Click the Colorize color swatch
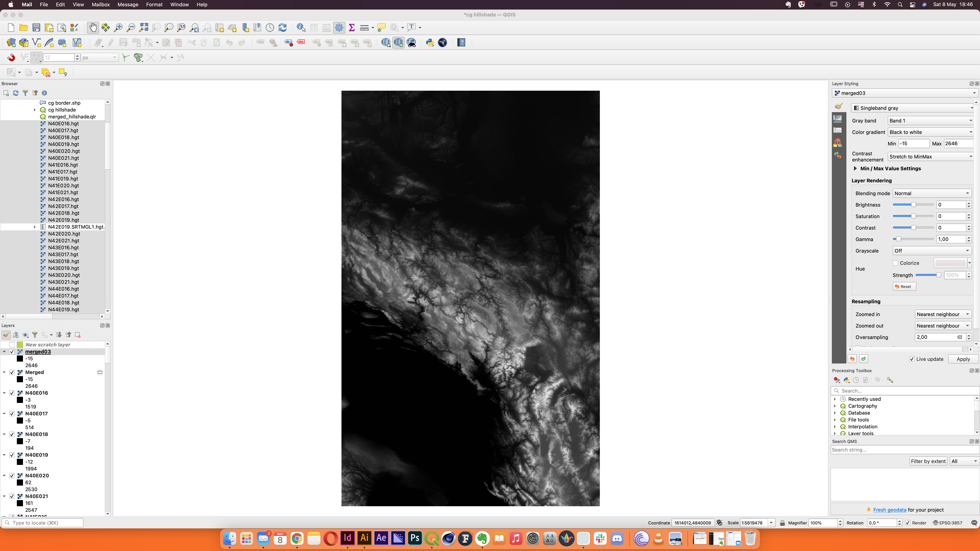980x551 pixels. pos(950,263)
